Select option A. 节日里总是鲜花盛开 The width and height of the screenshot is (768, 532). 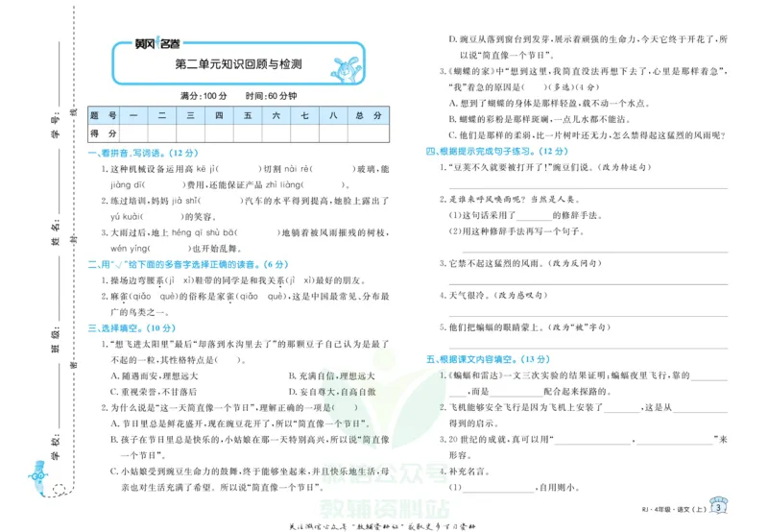241,423
